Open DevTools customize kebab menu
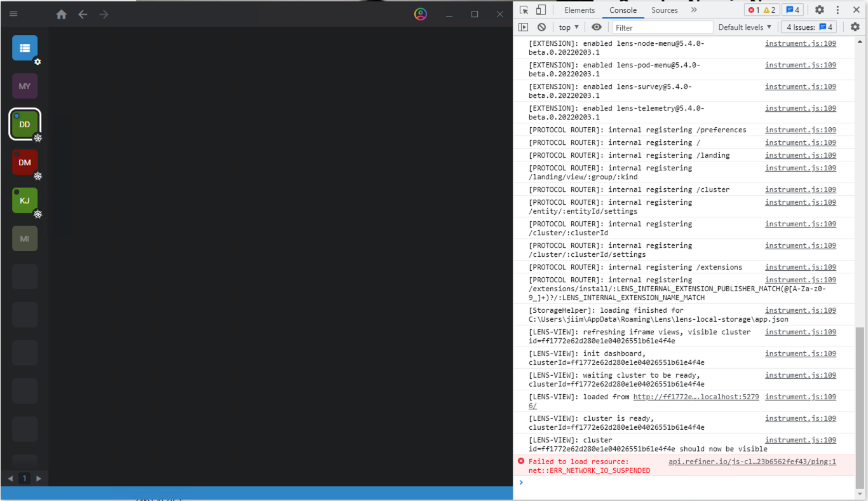The width and height of the screenshot is (868, 501). pyautogui.click(x=837, y=10)
